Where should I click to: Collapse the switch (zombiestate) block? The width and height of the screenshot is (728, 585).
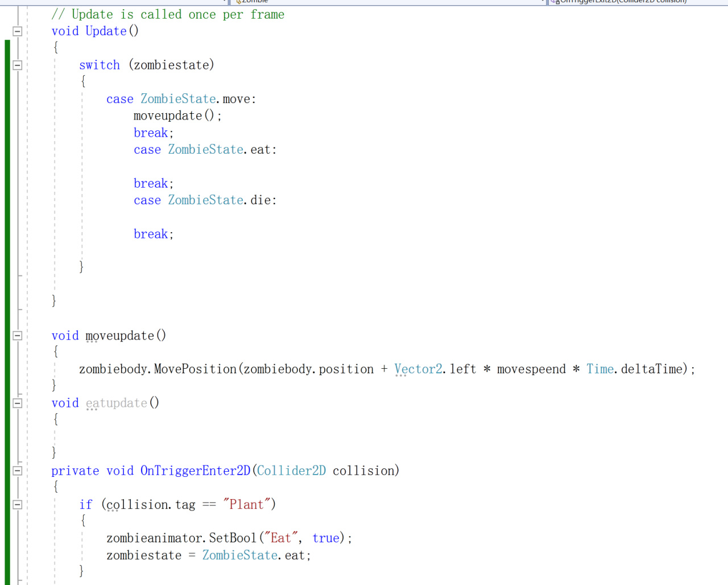click(x=18, y=65)
